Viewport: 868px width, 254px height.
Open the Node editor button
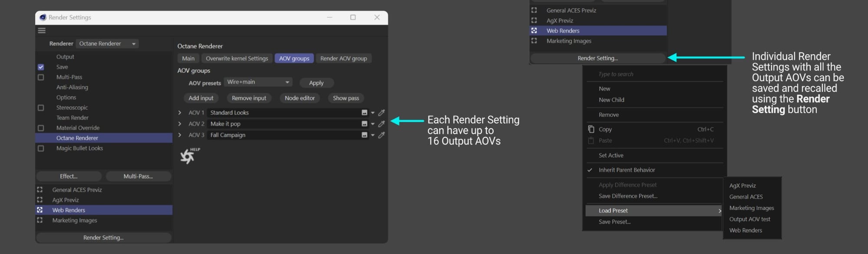point(300,98)
